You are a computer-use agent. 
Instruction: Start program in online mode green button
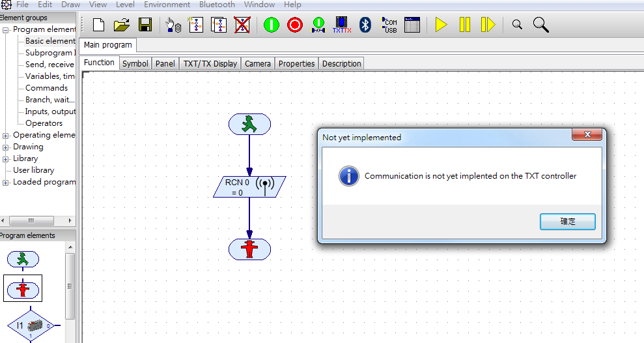pos(272,25)
